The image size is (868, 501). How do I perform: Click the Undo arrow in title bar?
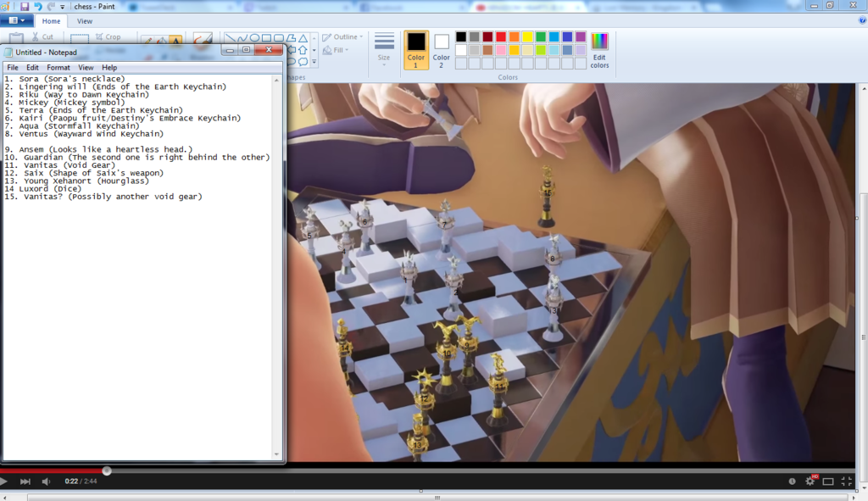coord(38,7)
